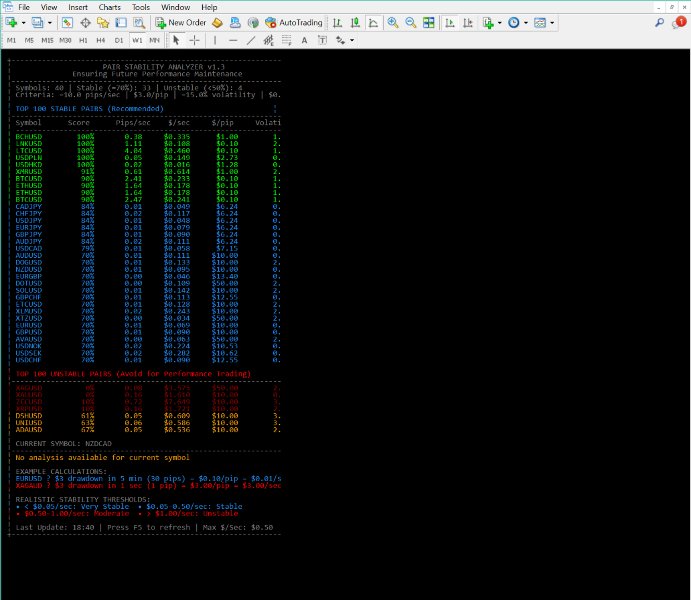Open the Charts menu

110,7
